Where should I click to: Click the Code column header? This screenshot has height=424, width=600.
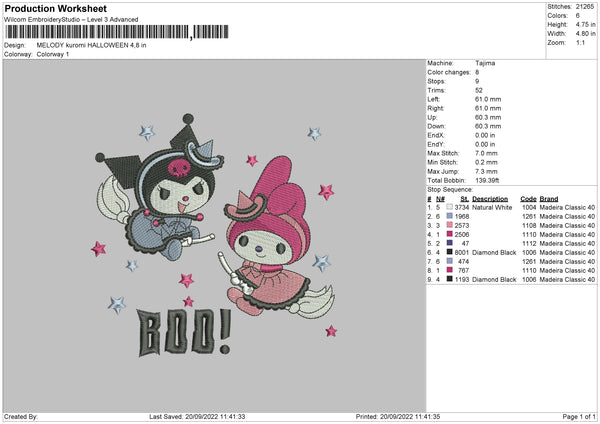[x=528, y=199]
